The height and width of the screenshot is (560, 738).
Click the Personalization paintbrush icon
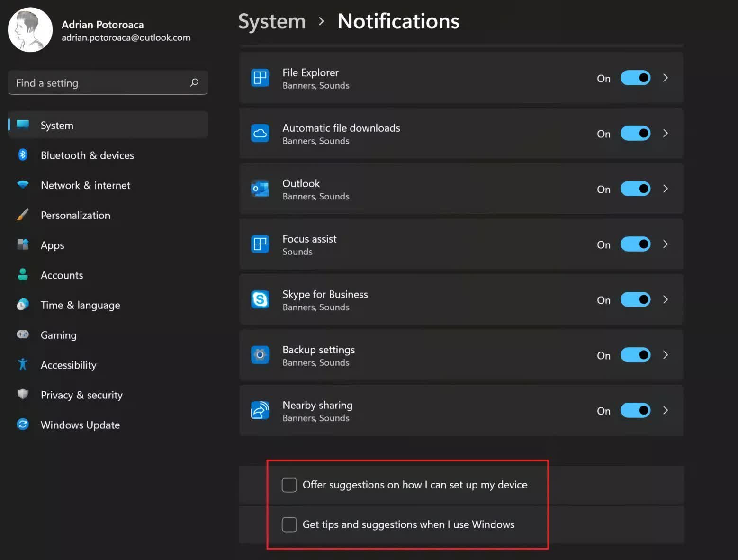tap(23, 215)
